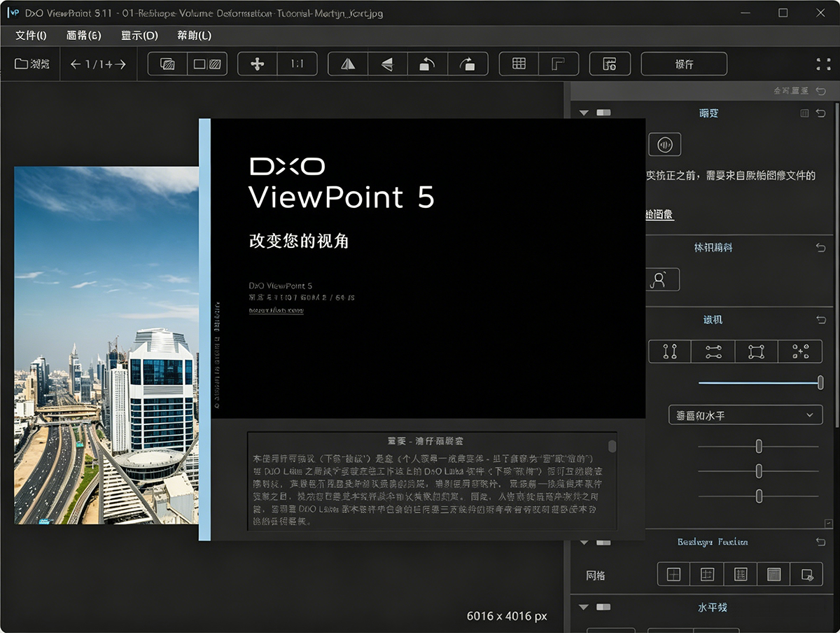Screen dimensions: 840x633
Task: Click the 水平线 palette title
Action: coord(713,607)
